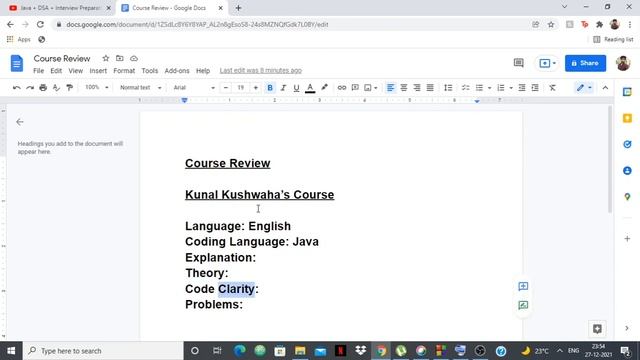Open the Tools menu
640x360 pixels.
point(149,71)
